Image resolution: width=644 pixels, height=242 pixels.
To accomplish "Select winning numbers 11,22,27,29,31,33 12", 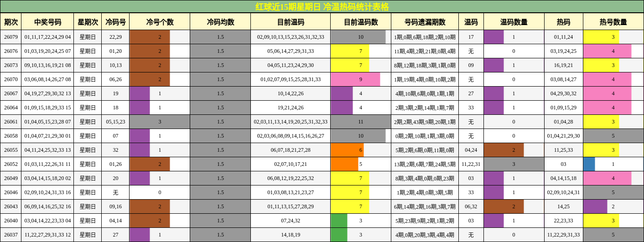I will [x=47, y=235].
